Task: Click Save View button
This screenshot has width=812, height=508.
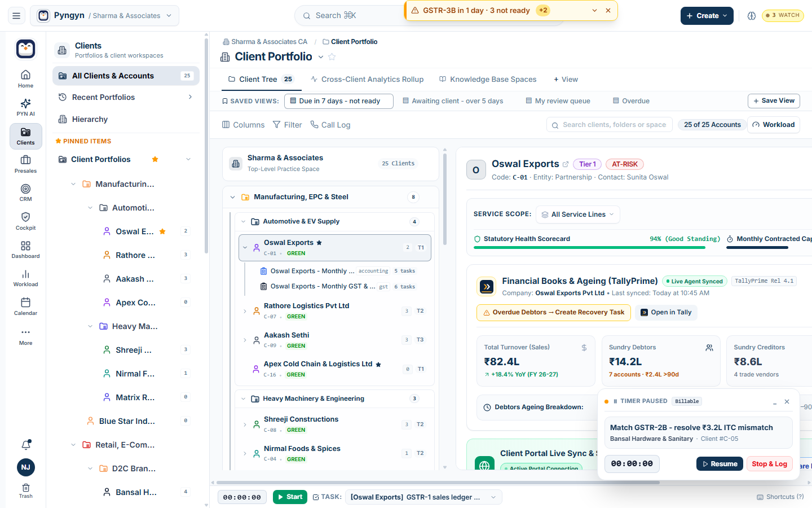Action: point(774,100)
